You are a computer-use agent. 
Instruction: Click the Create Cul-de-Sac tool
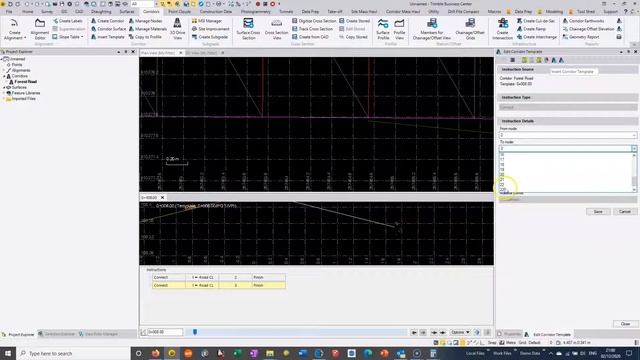coord(536,21)
